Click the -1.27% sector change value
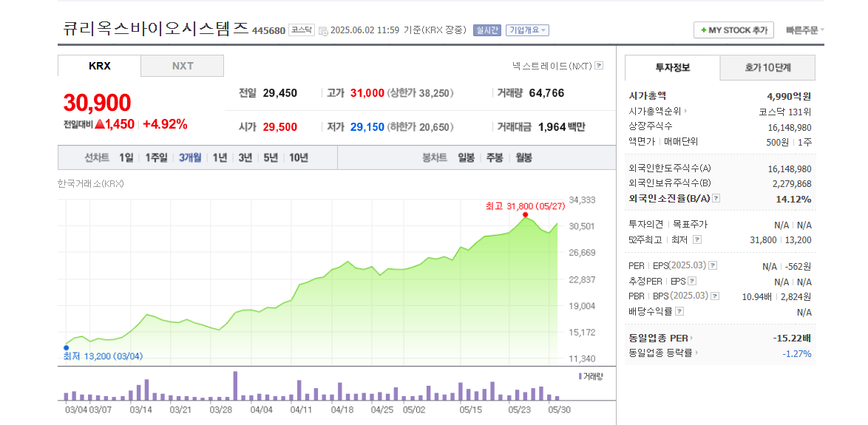This screenshot has width=868, height=425. (x=796, y=353)
